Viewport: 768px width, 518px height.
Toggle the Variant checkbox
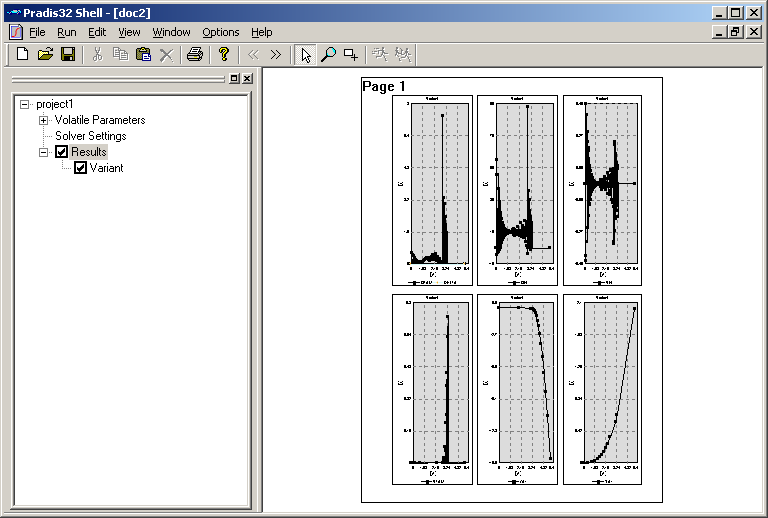[81, 168]
